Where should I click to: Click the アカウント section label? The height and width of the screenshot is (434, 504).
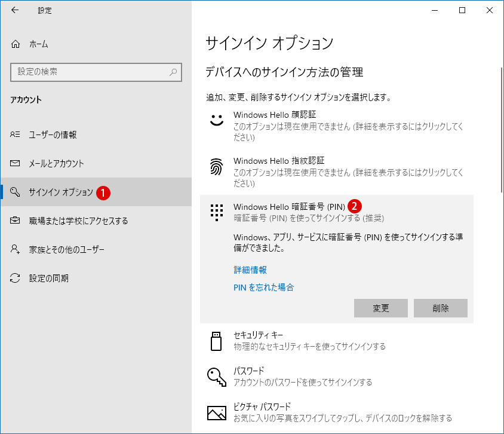pyautogui.click(x=26, y=100)
